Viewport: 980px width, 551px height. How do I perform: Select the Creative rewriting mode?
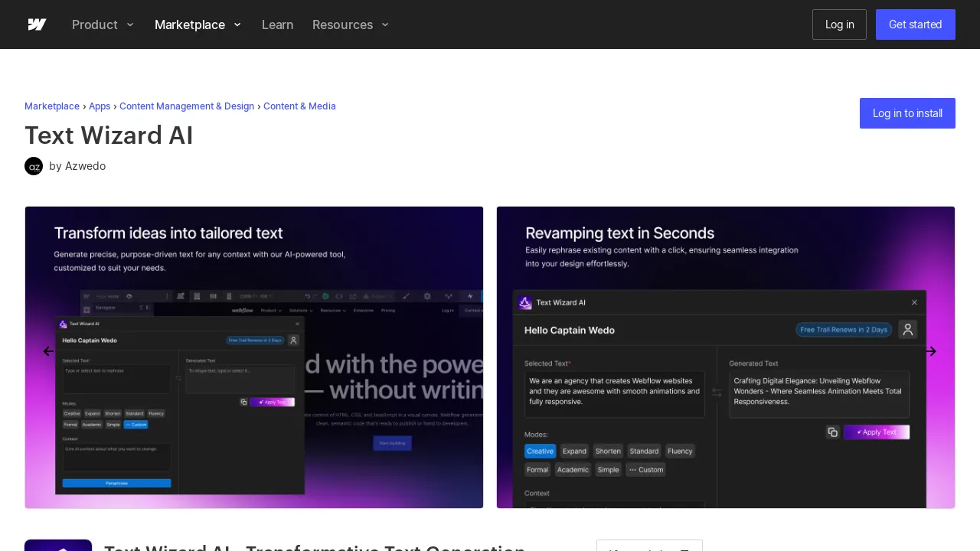[540, 451]
